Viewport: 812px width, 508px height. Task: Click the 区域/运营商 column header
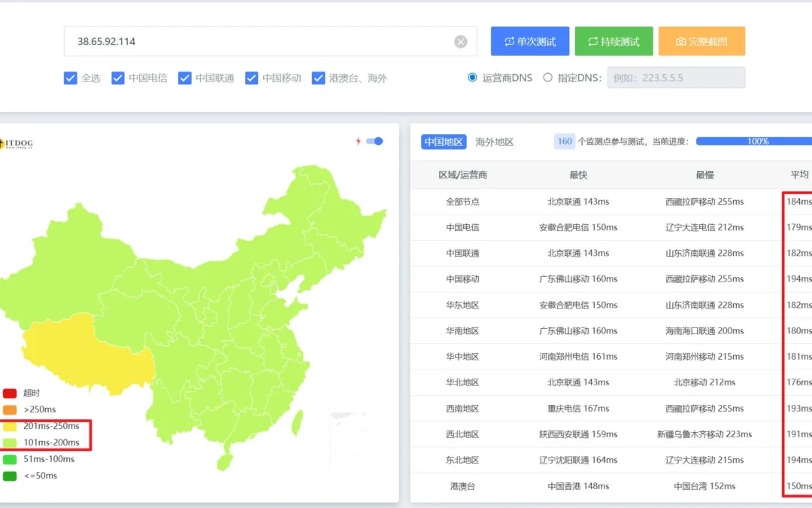point(463,175)
